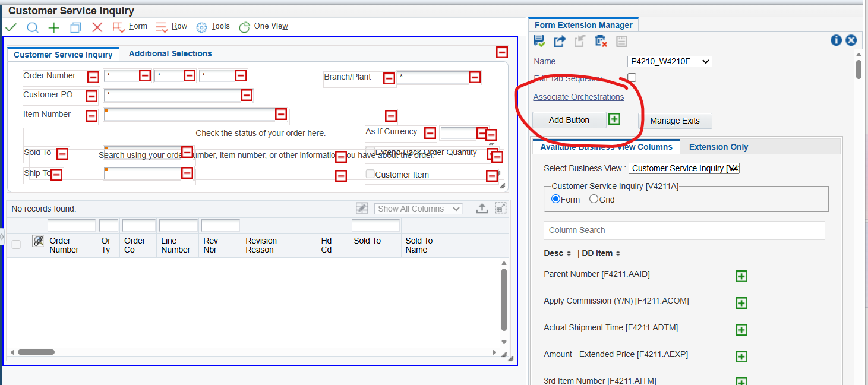Image resolution: width=868 pixels, height=385 pixels.
Task: Add Parent Number column via green plus
Action: tap(741, 276)
